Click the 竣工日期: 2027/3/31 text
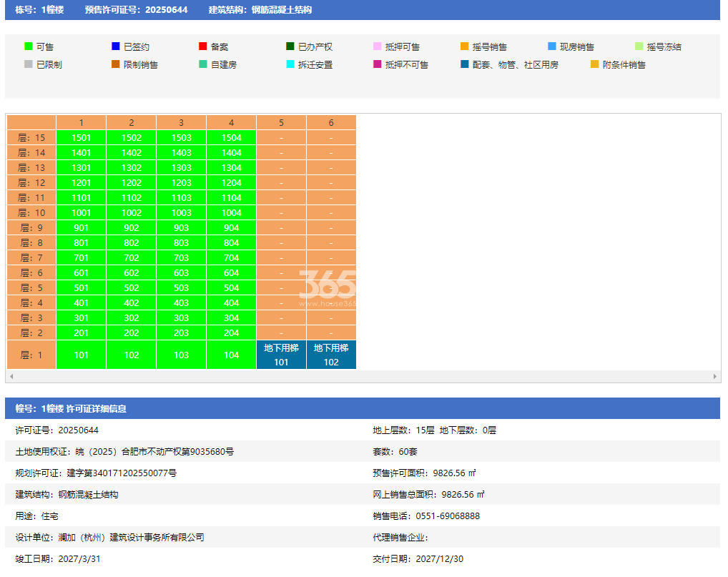The width and height of the screenshot is (728, 577). click(58, 559)
